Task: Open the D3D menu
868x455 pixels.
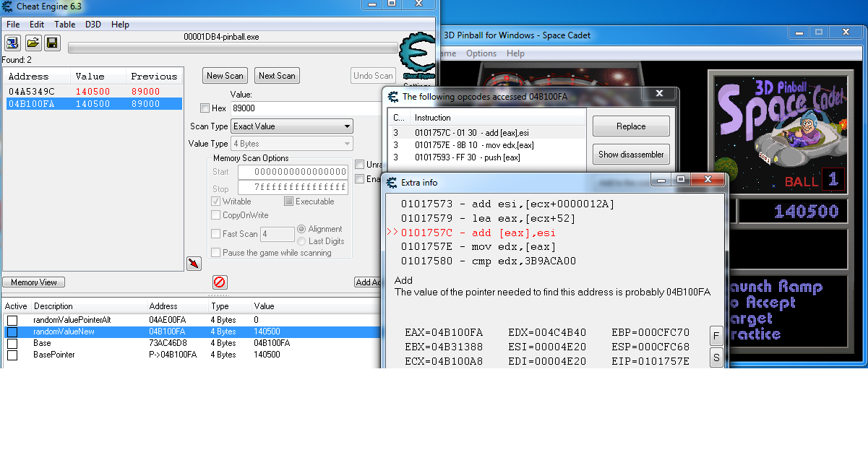Action: 93,25
